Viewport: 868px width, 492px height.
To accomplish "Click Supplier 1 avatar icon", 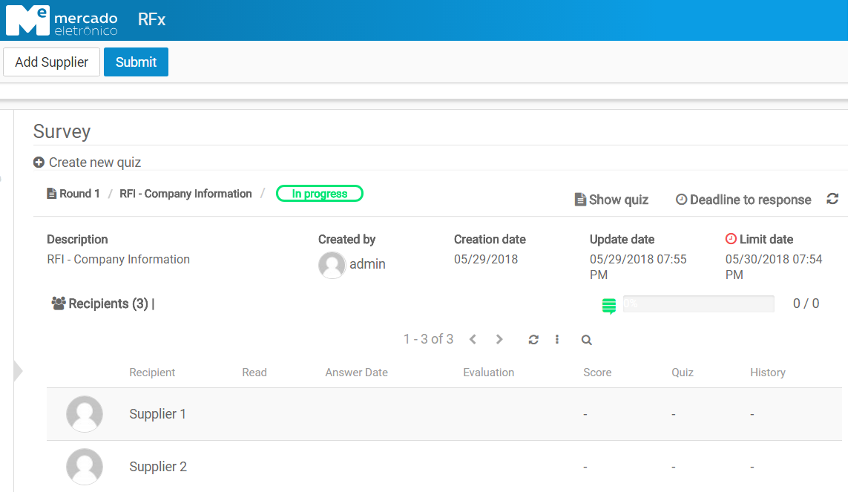I will point(85,414).
